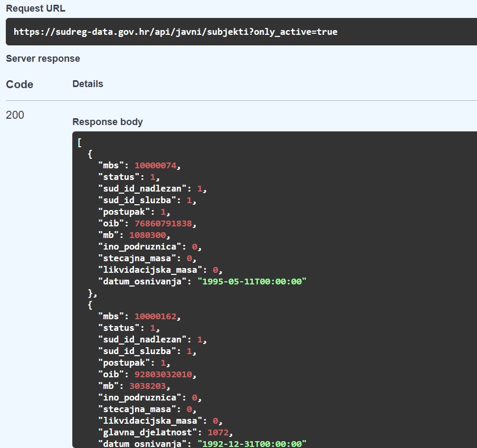Click the mbs value 10000162
Viewport: 477px width, 448px height.
[x=155, y=317]
